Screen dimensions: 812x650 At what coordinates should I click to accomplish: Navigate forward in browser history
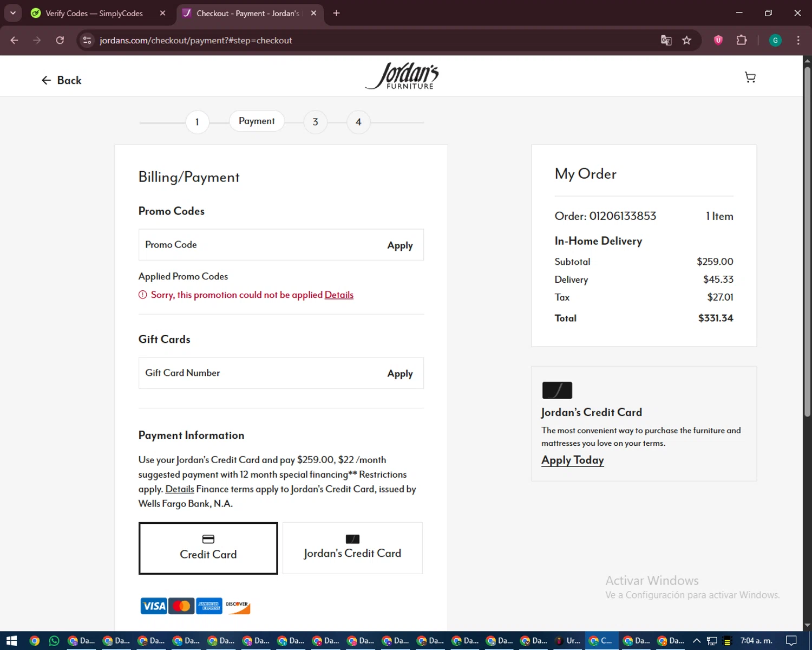(x=37, y=40)
